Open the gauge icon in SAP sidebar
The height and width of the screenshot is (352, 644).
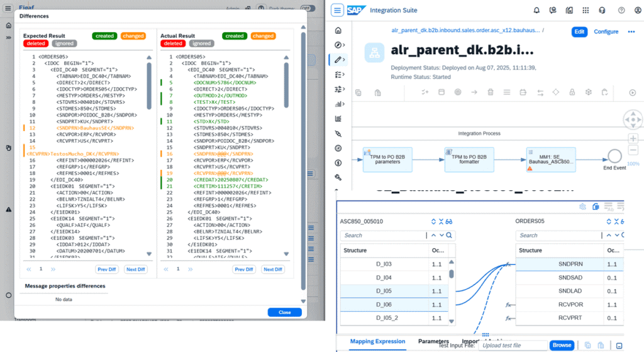click(338, 149)
